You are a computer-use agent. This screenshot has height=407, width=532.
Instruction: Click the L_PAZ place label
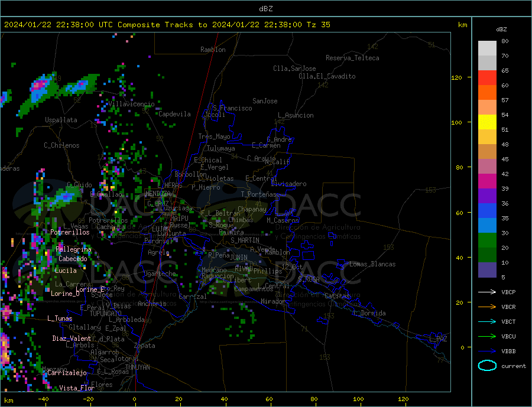[x=438, y=339]
